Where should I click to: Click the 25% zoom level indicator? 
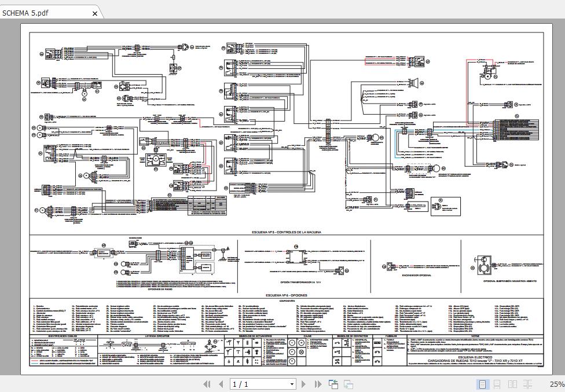pyautogui.click(x=556, y=384)
